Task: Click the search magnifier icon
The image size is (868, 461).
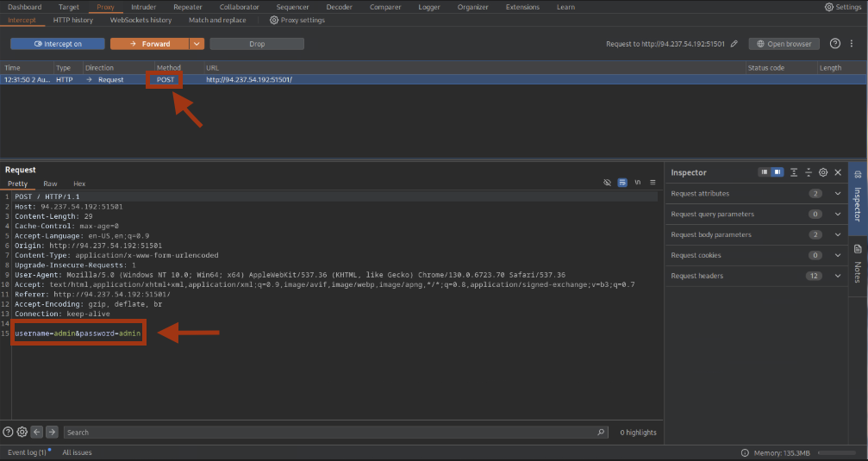Action: click(601, 433)
